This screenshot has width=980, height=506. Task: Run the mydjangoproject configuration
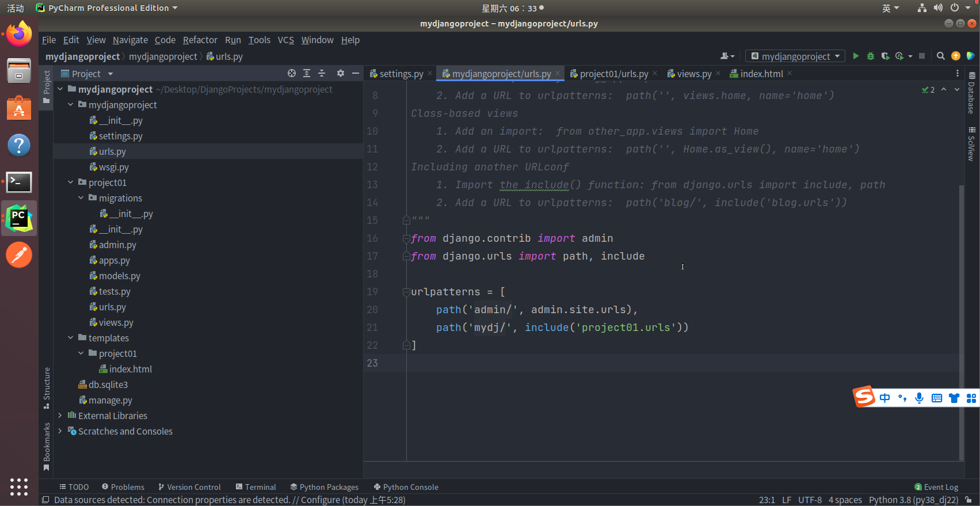(x=856, y=56)
